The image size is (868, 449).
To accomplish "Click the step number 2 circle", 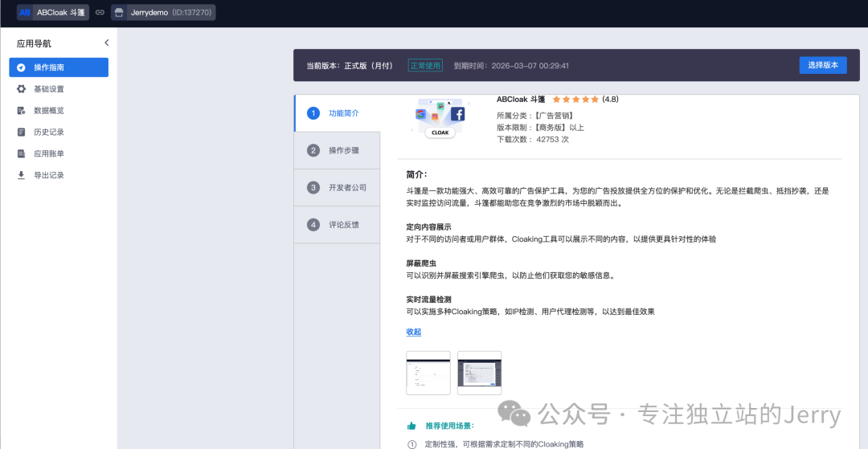I will tap(313, 150).
